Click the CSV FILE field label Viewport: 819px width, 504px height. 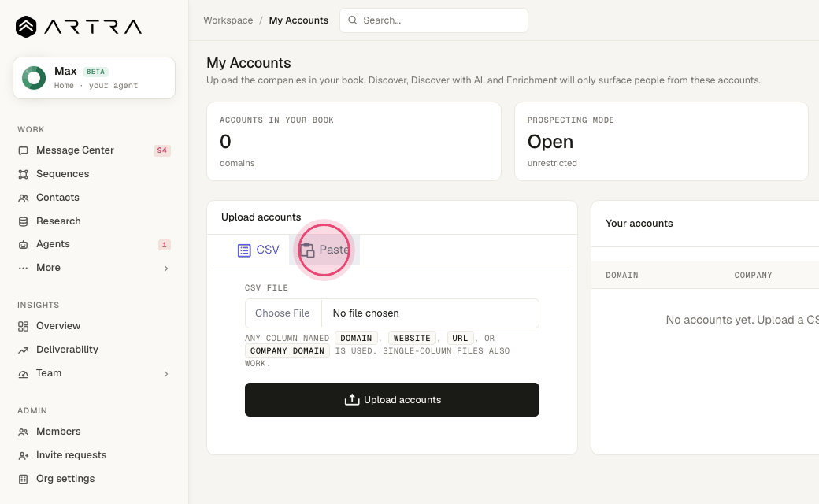[x=266, y=287]
